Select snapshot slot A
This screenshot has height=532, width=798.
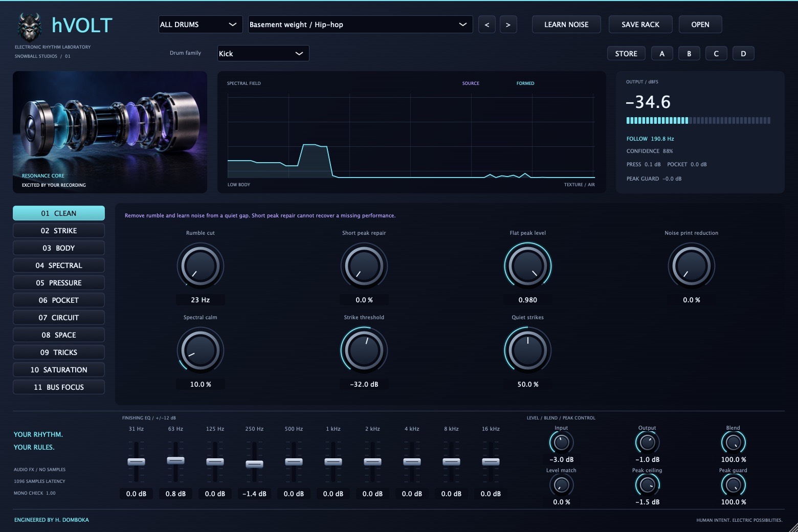(662, 53)
